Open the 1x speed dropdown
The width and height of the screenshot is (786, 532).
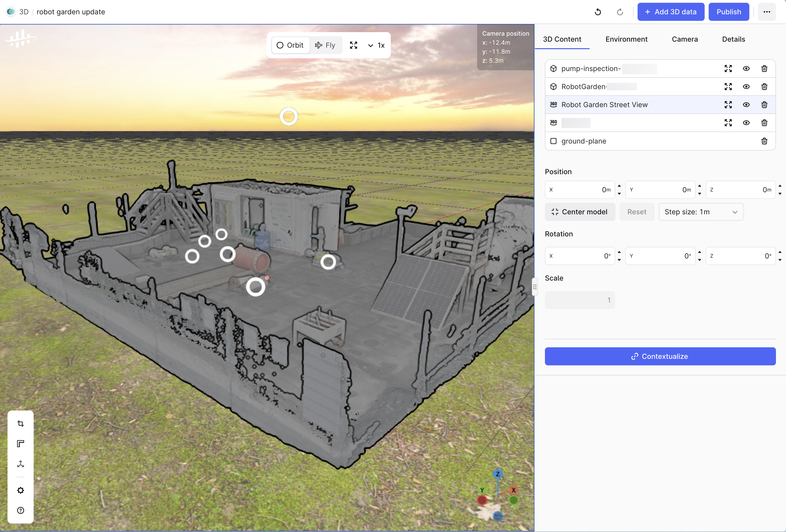pos(376,45)
